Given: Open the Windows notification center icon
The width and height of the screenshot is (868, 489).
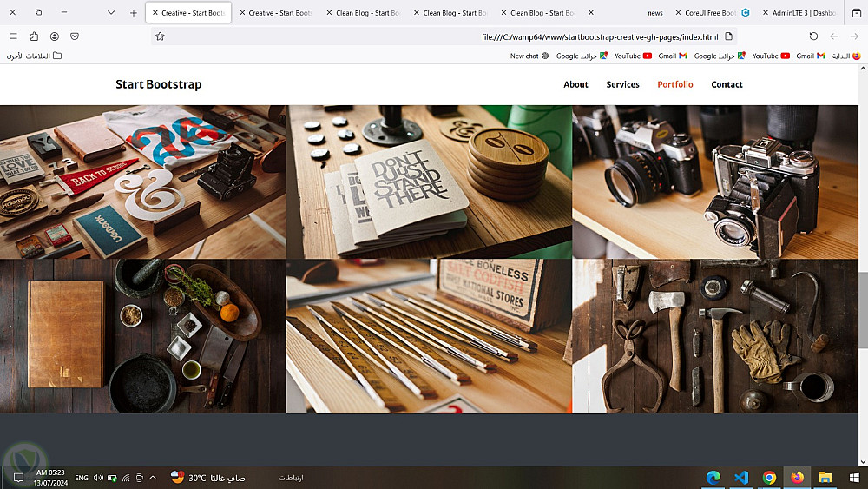Looking at the screenshot, I should click(18, 478).
